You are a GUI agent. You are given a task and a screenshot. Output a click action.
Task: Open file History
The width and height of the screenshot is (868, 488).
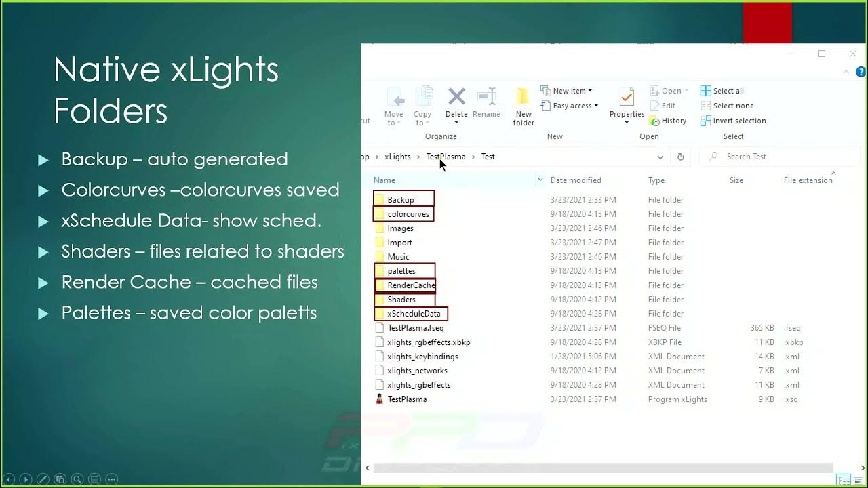click(x=668, y=121)
